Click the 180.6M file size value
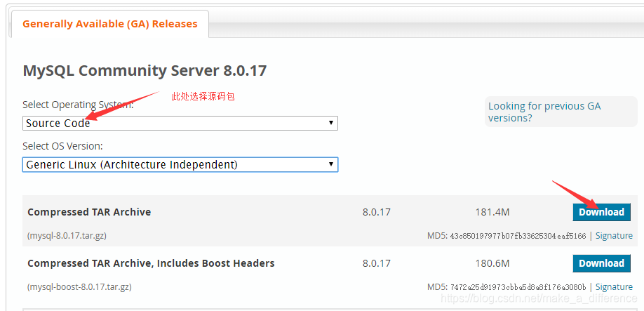The height and width of the screenshot is (311, 644). [492, 263]
